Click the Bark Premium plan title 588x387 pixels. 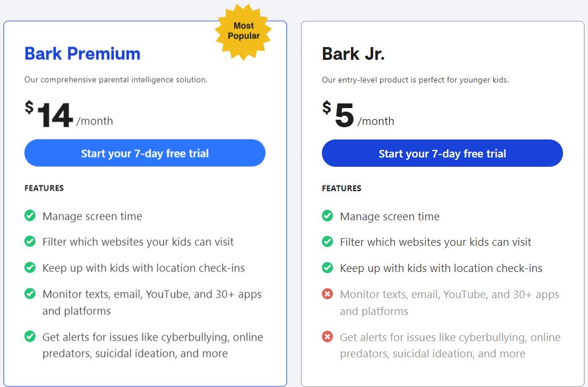point(83,53)
